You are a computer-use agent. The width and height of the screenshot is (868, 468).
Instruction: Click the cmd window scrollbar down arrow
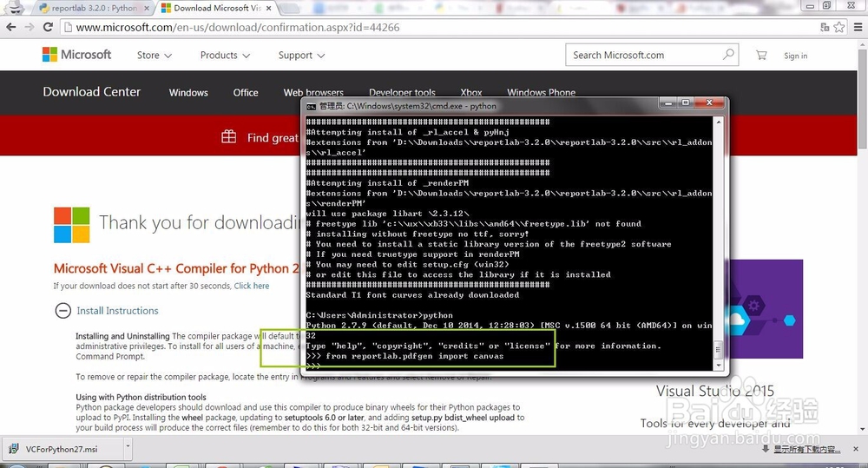719,366
